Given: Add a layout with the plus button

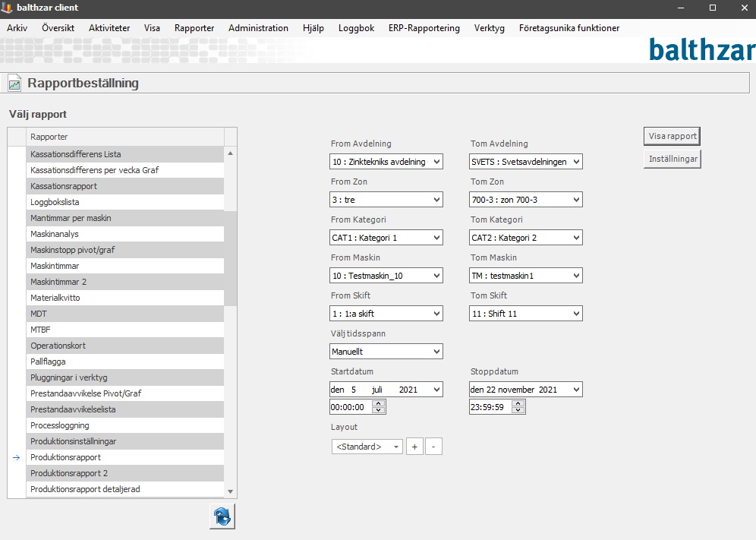Looking at the screenshot, I should (x=414, y=447).
